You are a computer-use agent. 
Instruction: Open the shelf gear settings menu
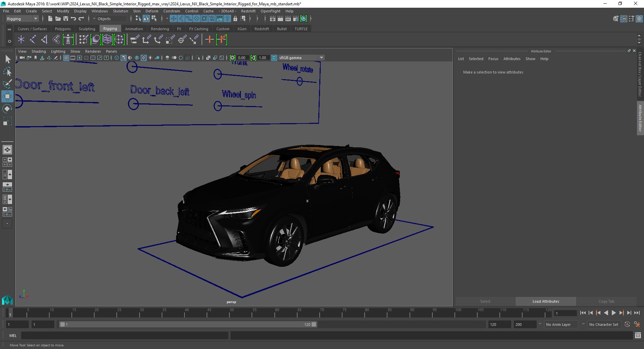[x=9, y=41]
